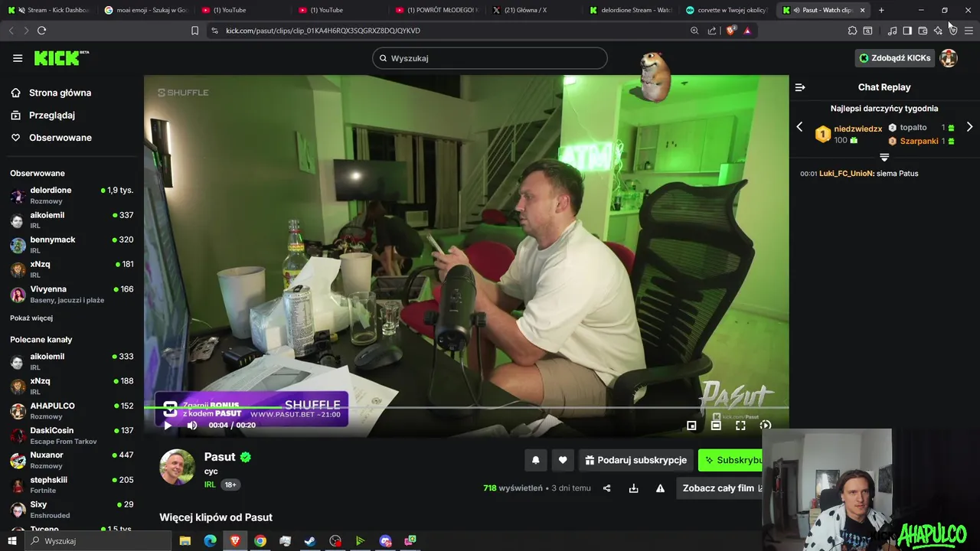Toggle theater mode on video player
Image resolution: width=980 pixels, height=551 pixels.
716,425
